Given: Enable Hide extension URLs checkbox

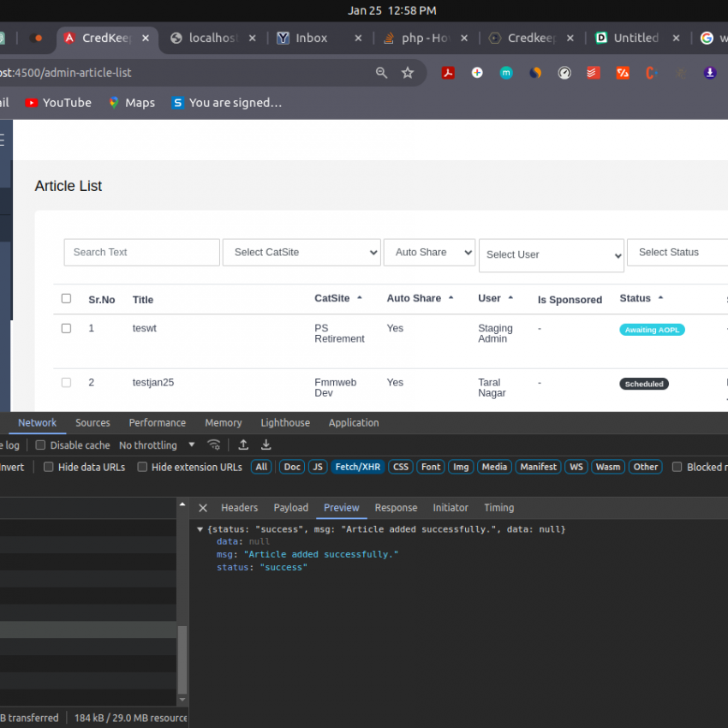Looking at the screenshot, I should click(142, 467).
